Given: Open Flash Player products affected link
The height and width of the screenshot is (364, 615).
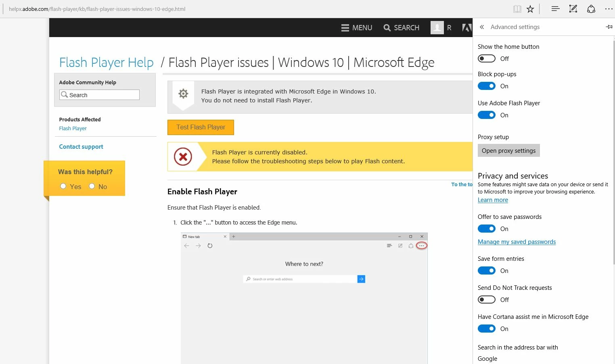Looking at the screenshot, I should tap(73, 128).
